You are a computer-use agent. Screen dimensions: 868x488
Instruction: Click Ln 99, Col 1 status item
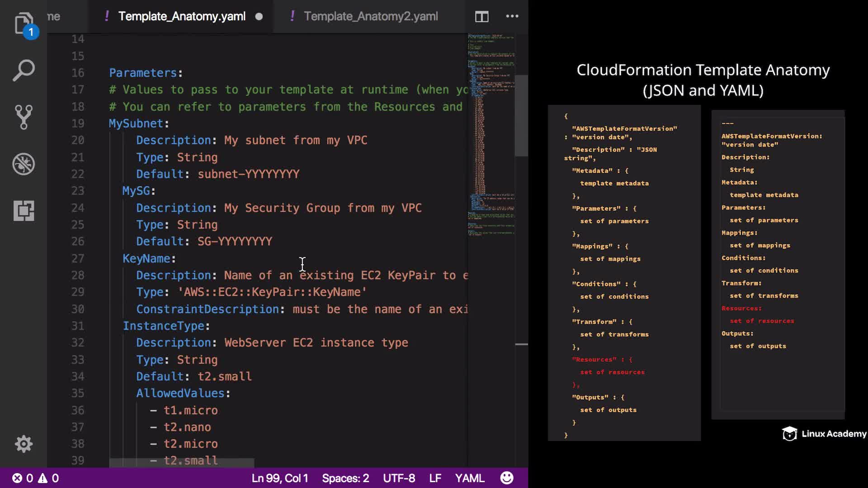click(x=279, y=478)
